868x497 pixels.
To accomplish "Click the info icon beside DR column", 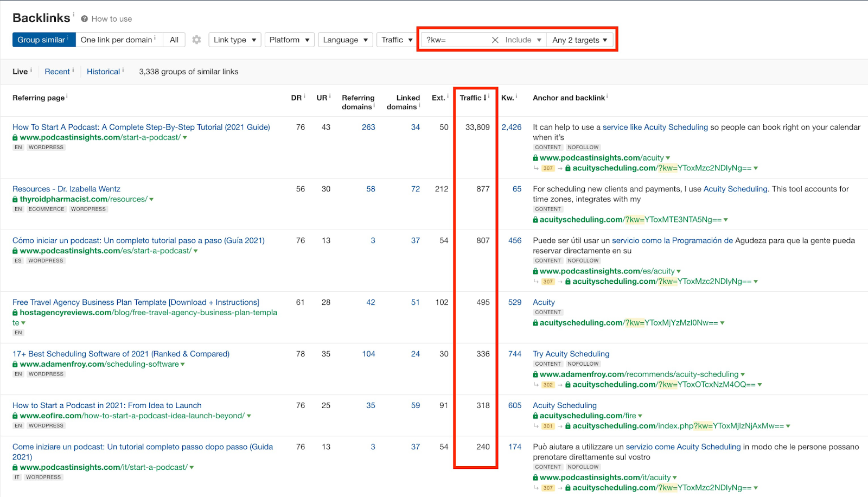I will tap(304, 96).
